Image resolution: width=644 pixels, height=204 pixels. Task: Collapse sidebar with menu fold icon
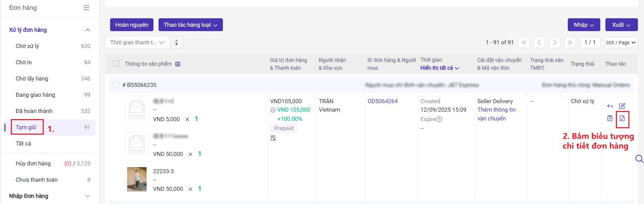[x=86, y=8]
